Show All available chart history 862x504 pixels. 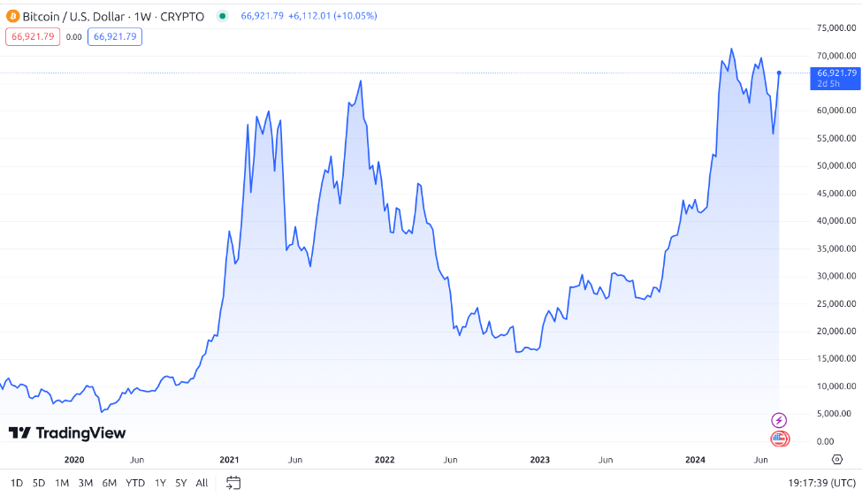pyautogui.click(x=202, y=483)
